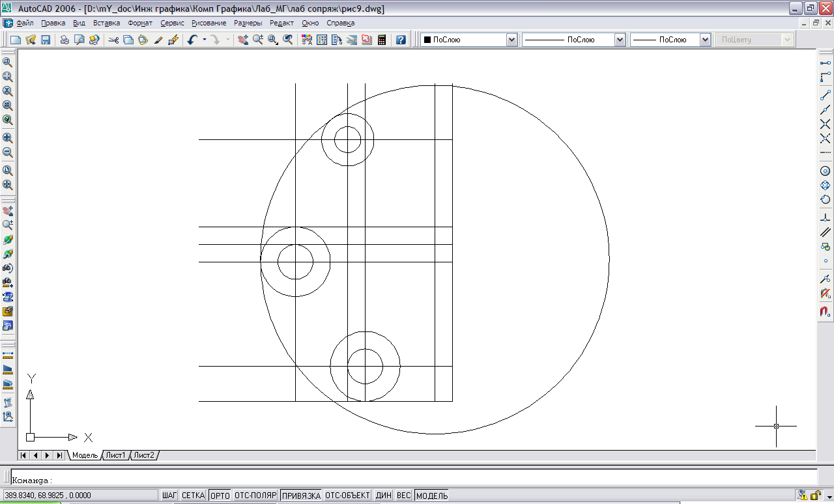The image size is (834, 504).
Task: Select the Snap to Quadrant icon
Action: 825,185
